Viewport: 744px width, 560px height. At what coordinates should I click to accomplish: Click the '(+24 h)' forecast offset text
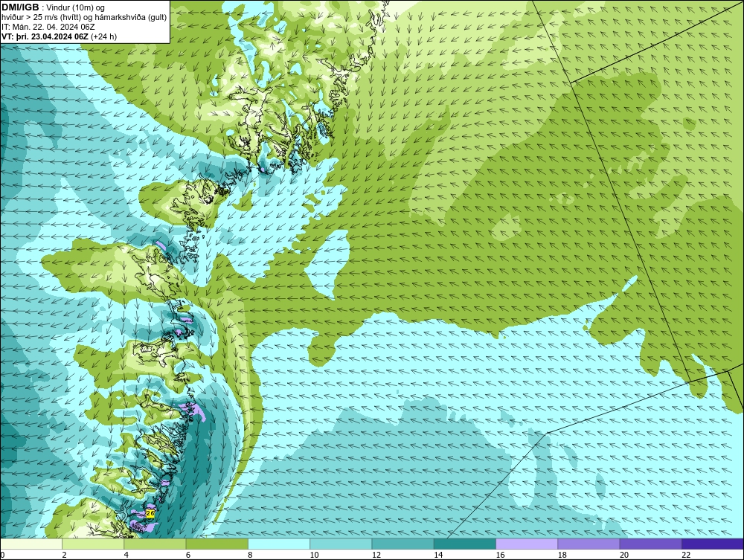point(104,36)
